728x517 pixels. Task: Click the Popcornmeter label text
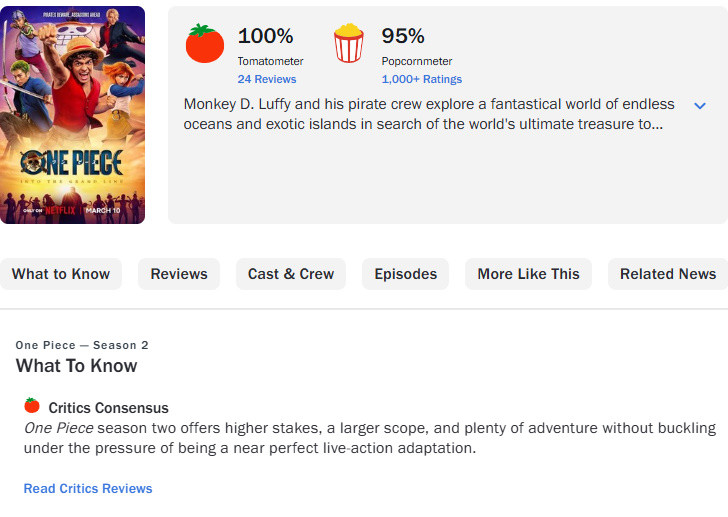(417, 61)
